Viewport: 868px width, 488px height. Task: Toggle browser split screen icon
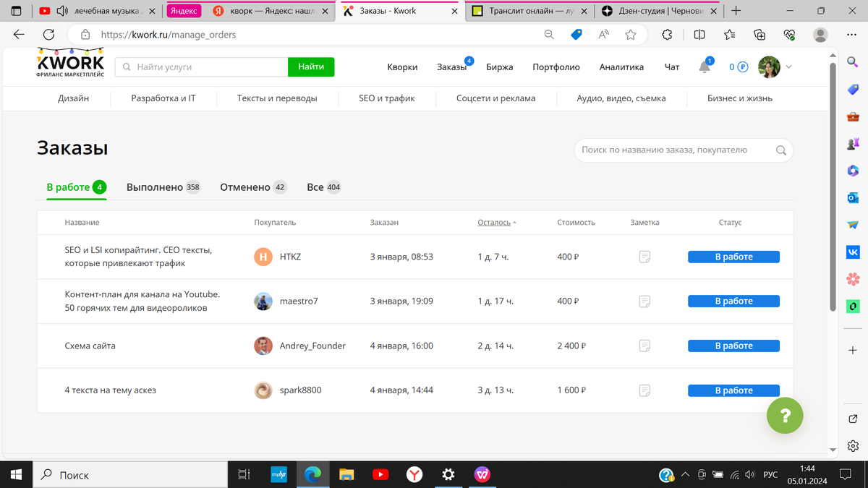(x=699, y=34)
